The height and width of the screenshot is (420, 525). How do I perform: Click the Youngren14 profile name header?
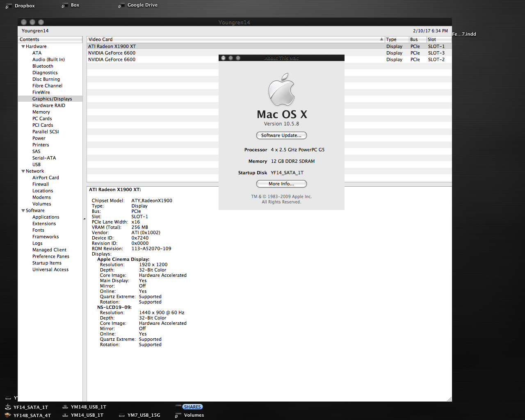(35, 31)
